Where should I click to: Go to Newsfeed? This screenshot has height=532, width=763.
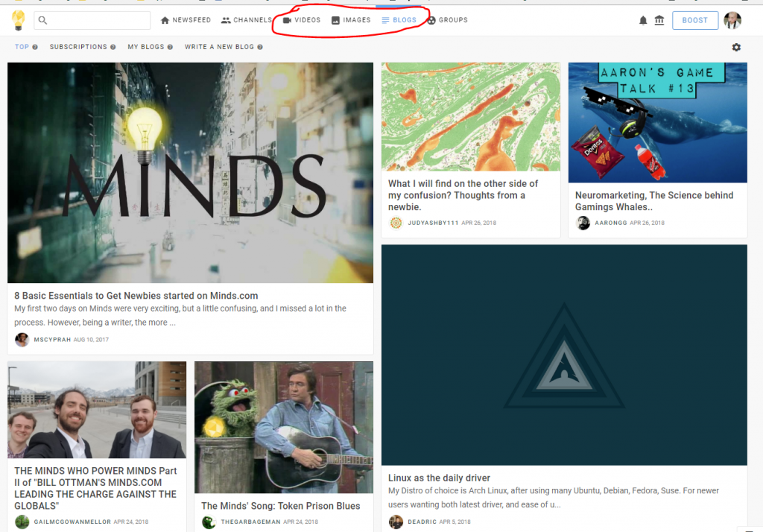(186, 20)
